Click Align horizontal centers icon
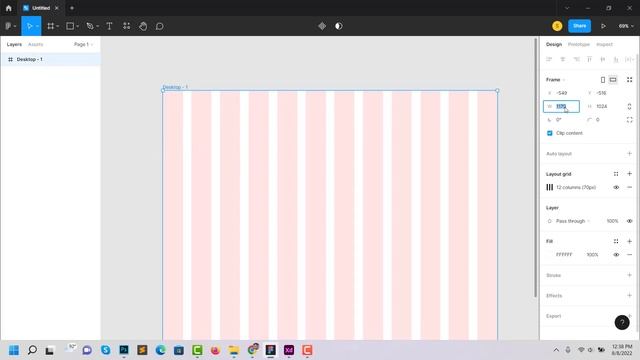 click(562, 60)
